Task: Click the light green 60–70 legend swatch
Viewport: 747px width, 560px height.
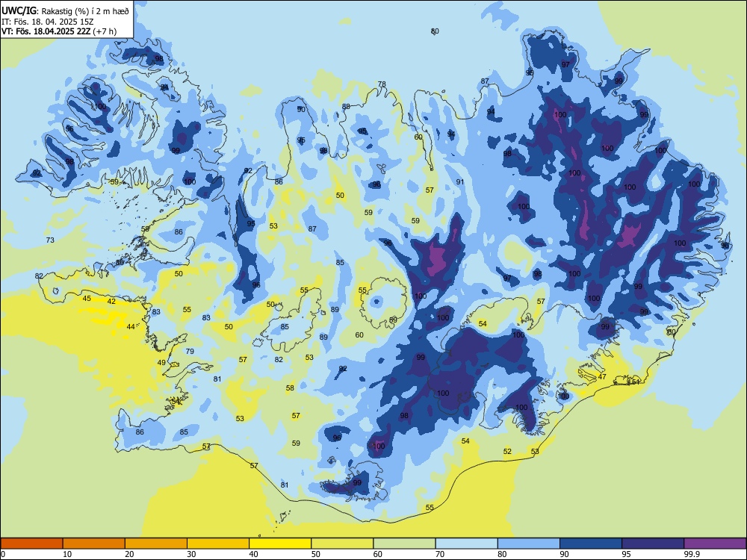Action: (x=404, y=544)
